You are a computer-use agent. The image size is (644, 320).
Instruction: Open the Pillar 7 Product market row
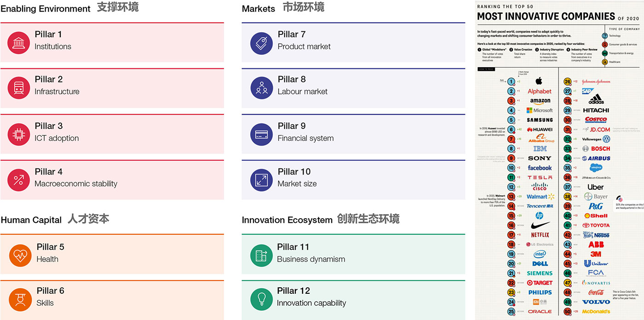(353, 42)
